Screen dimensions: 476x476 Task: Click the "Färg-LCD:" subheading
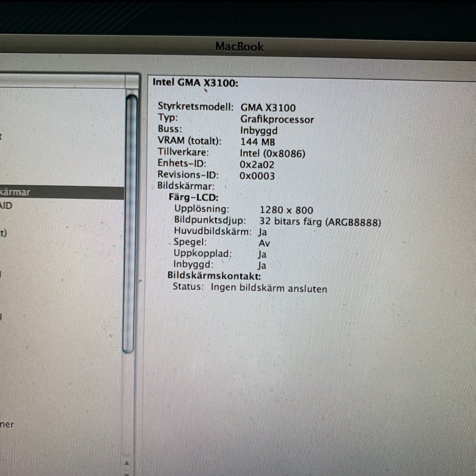tap(194, 197)
